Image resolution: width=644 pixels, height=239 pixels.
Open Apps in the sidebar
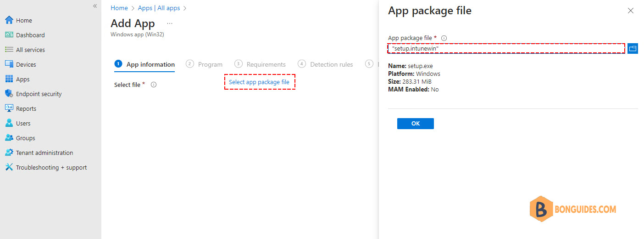click(22, 79)
